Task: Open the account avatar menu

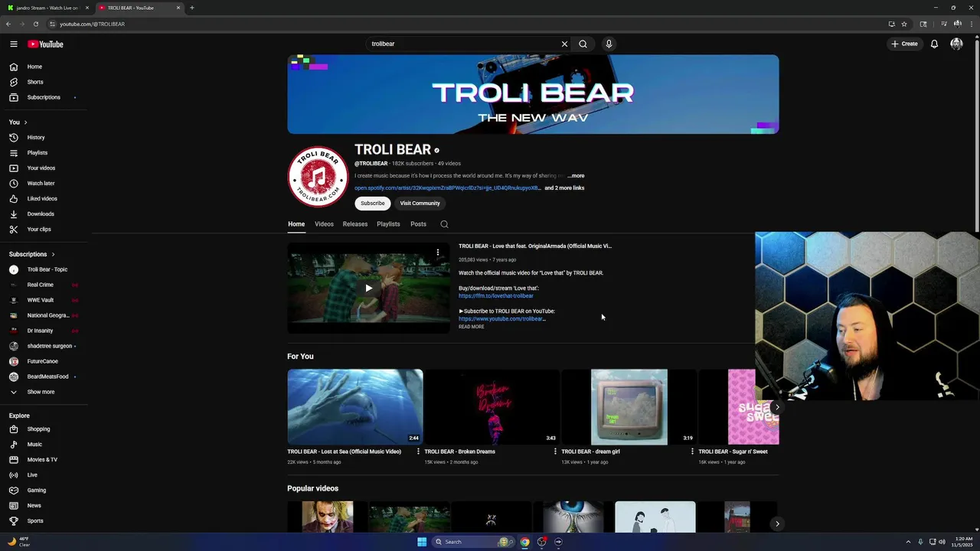Action: pos(956,44)
